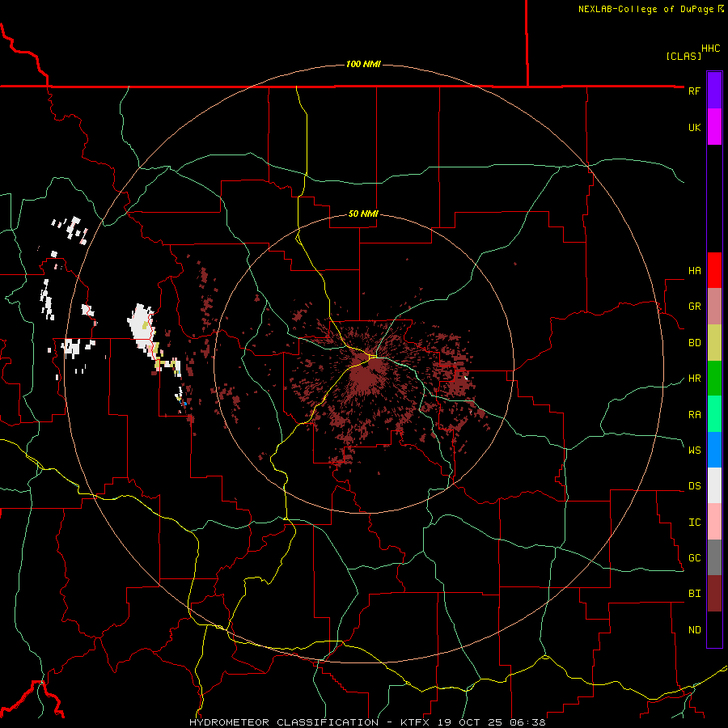The height and width of the screenshot is (728, 728).
Task: Click the RA light green legend block
Action: [714, 414]
